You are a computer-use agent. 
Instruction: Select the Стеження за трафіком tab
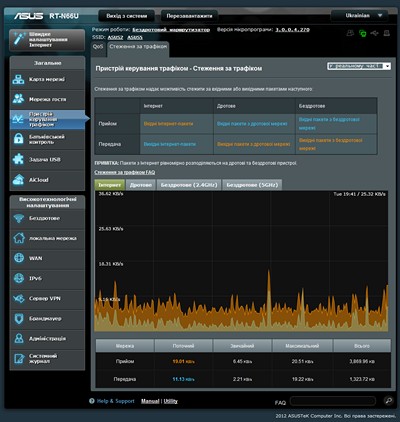(138, 47)
